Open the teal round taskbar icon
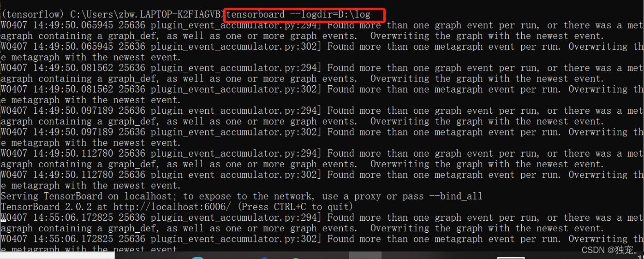The image size is (644, 259). 198,258
